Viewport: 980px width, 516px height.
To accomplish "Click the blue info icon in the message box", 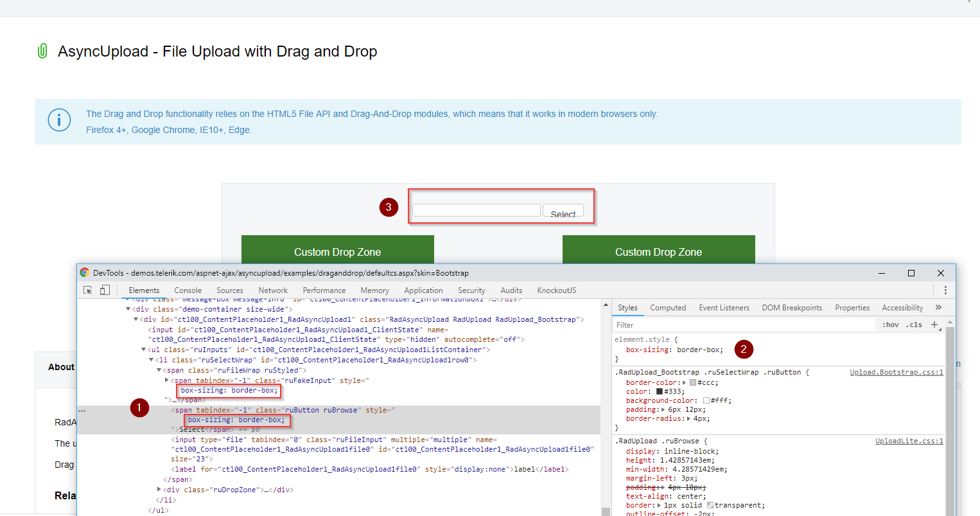I will [59, 120].
